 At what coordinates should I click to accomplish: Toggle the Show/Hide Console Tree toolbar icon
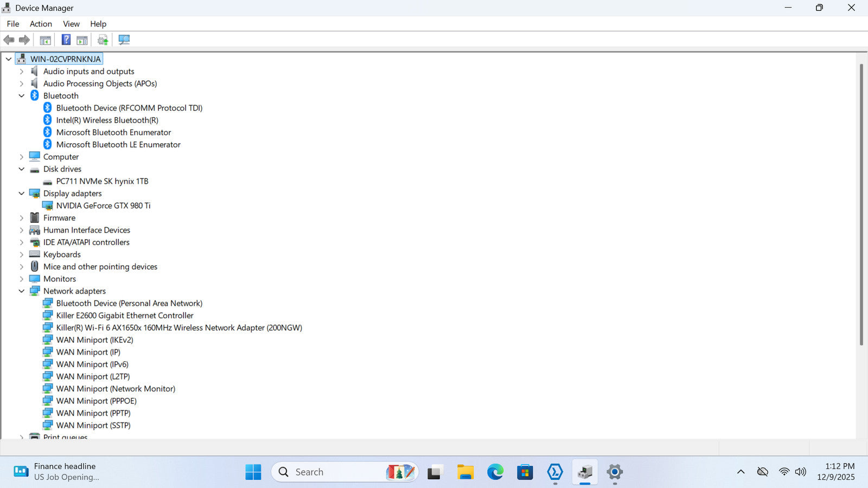46,40
